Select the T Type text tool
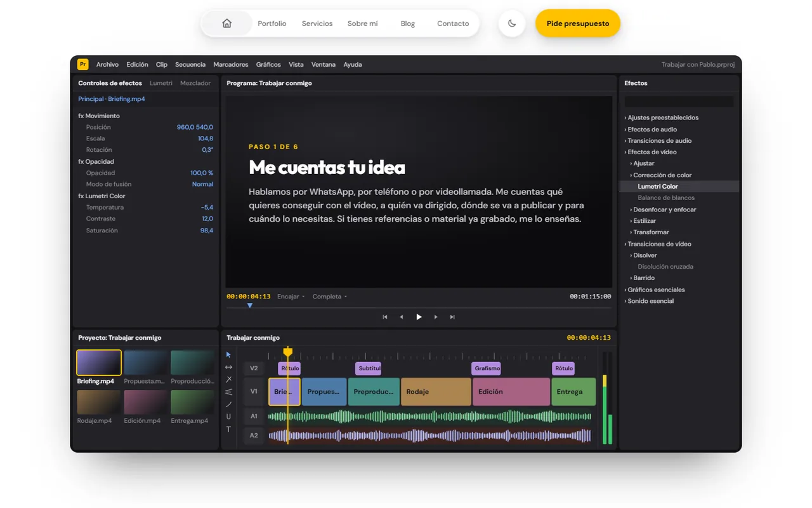The width and height of the screenshot is (812, 508). [228, 429]
